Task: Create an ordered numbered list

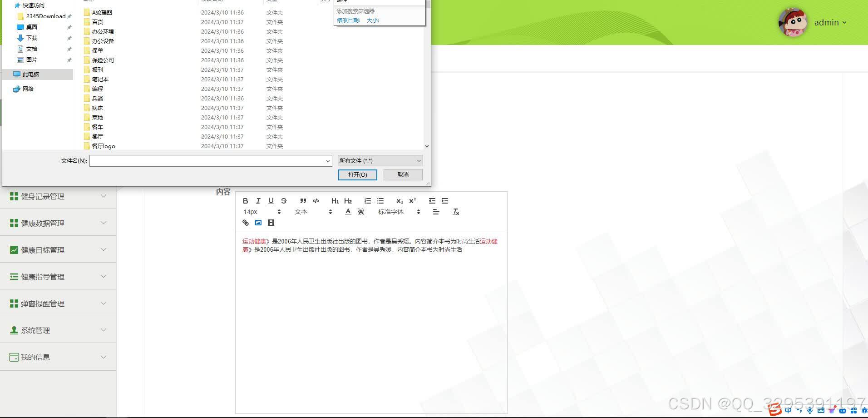Action: tap(368, 201)
